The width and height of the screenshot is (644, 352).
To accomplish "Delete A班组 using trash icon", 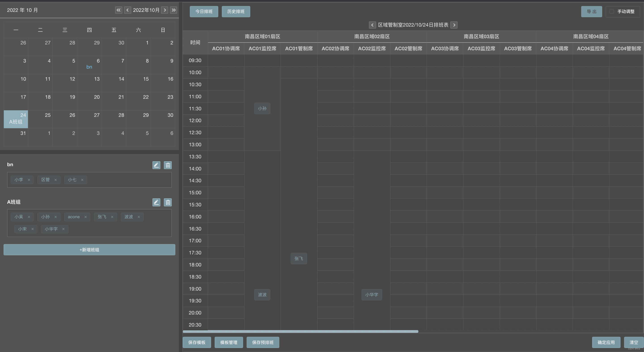I will 168,202.
